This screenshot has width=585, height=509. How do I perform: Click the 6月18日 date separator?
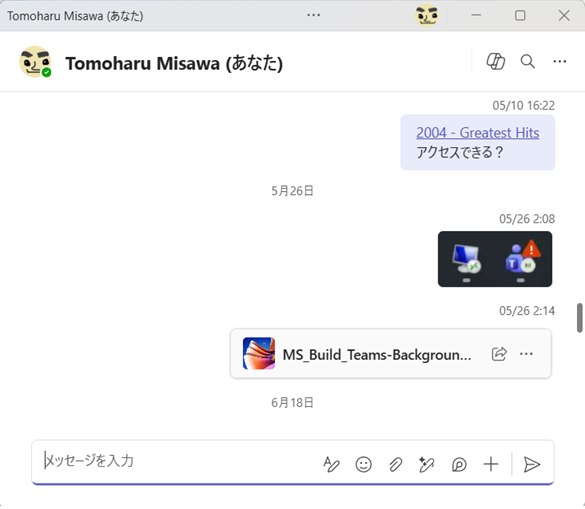pyautogui.click(x=292, y=403)
